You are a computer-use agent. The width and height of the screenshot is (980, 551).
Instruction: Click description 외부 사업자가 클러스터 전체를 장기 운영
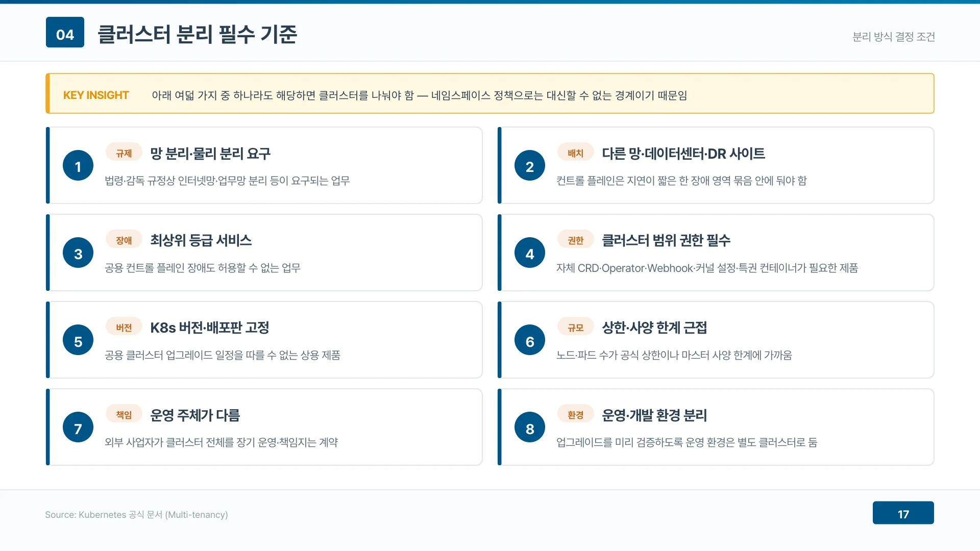pyautogui.click(x=222, y=442)
